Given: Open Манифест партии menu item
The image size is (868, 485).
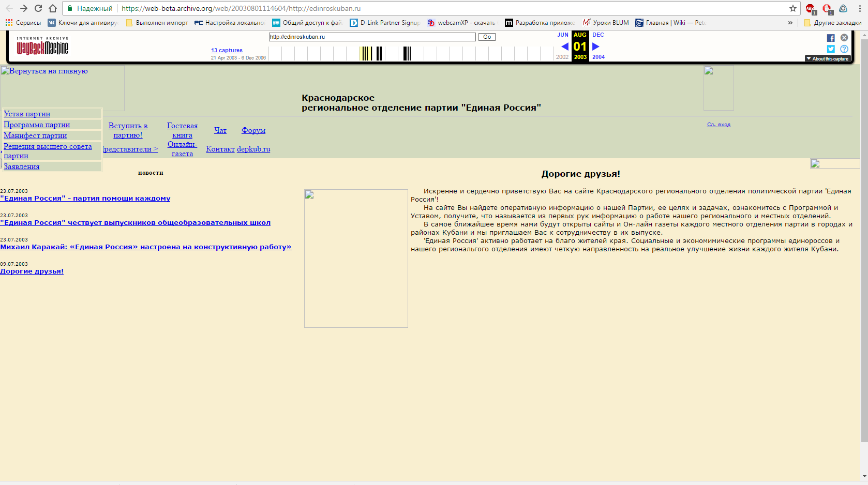Looking at the screenshot, I should pyautogui.click(x=35, y=135).
